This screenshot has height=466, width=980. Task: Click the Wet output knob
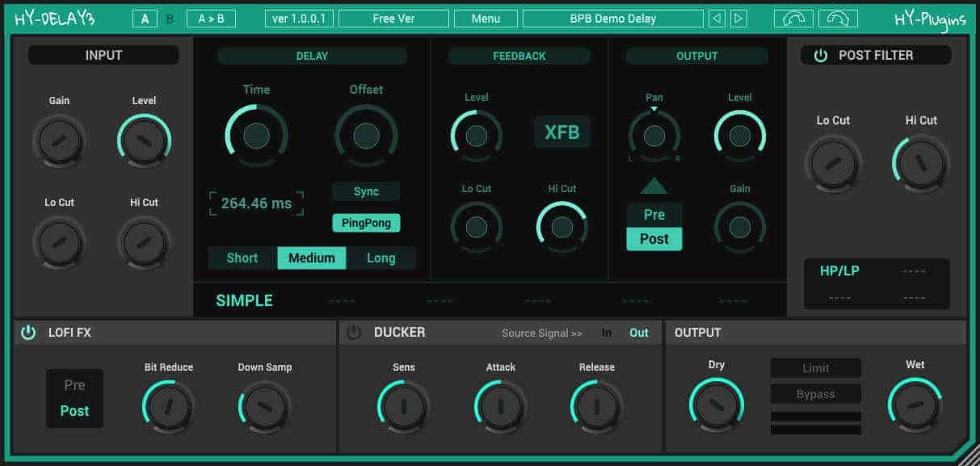point(915,405)
